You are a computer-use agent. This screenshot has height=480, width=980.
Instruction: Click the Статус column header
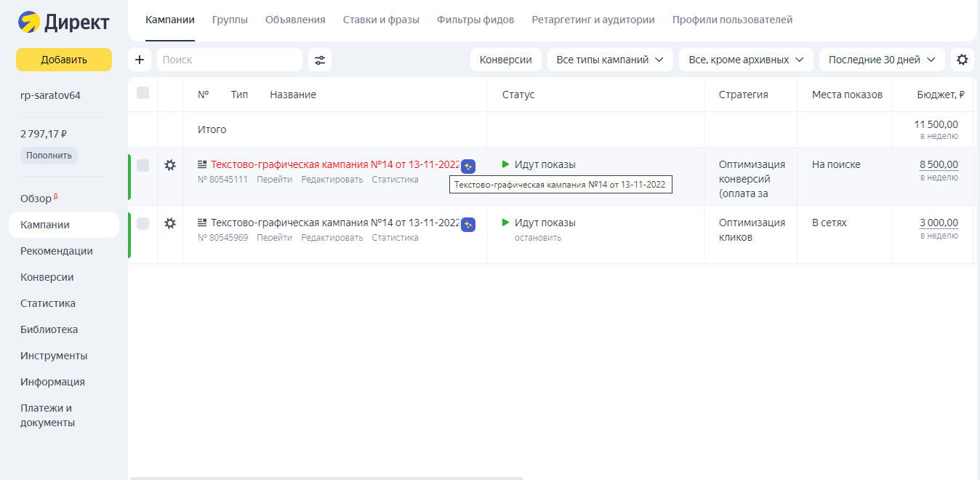(x=518, y=95)
